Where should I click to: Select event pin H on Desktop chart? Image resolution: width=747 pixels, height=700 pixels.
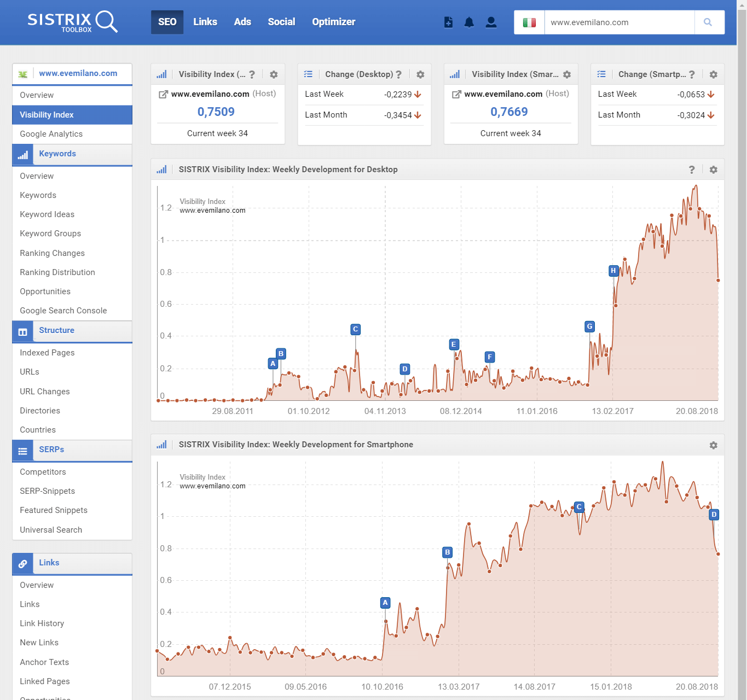[613, 271]
